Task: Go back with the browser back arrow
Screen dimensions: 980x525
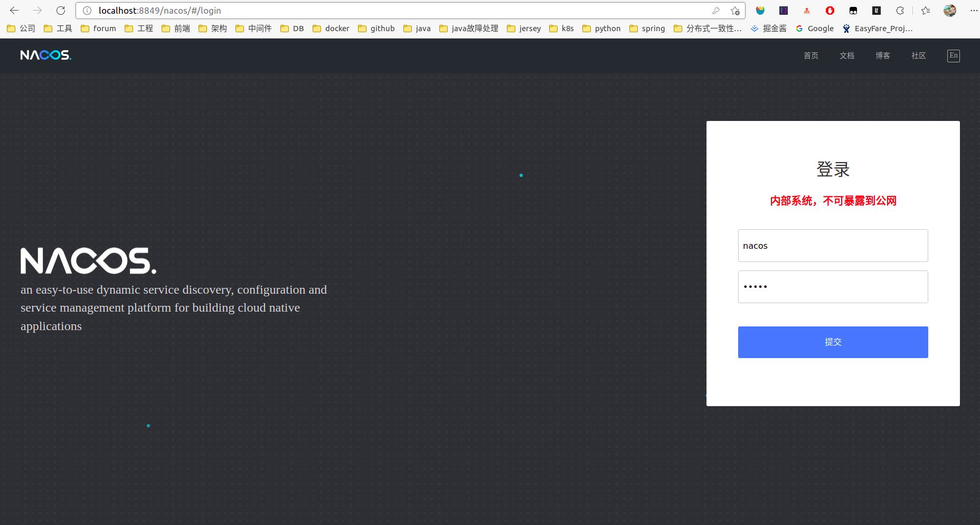Action: [14, 11]
